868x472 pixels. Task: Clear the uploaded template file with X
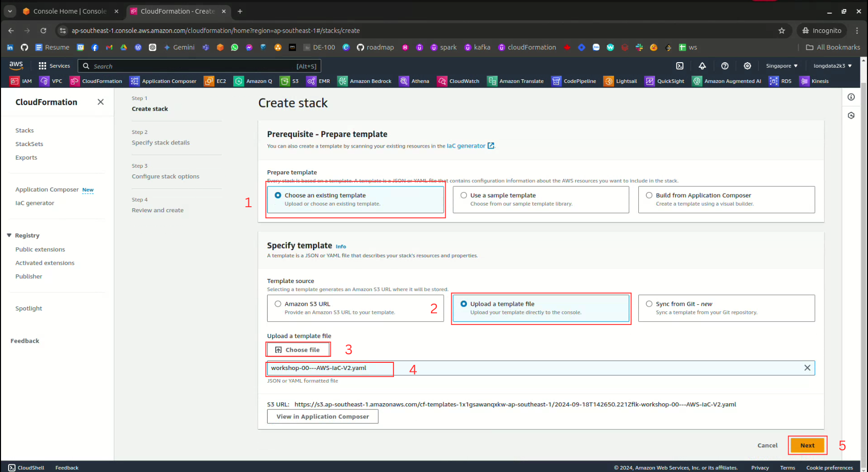pyautogui.click(x=807, y=368)
